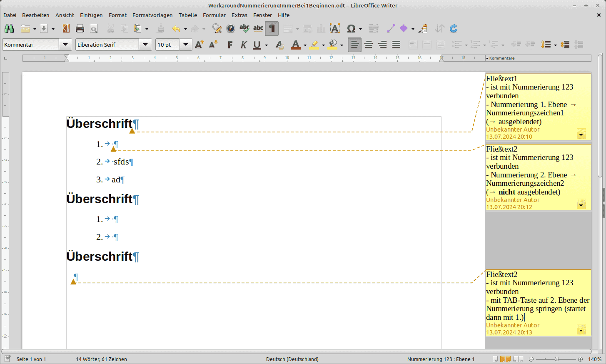This screenshot has height=364, width=606.
Task: Insert line drawing tool icon
Action: point(391,28)
